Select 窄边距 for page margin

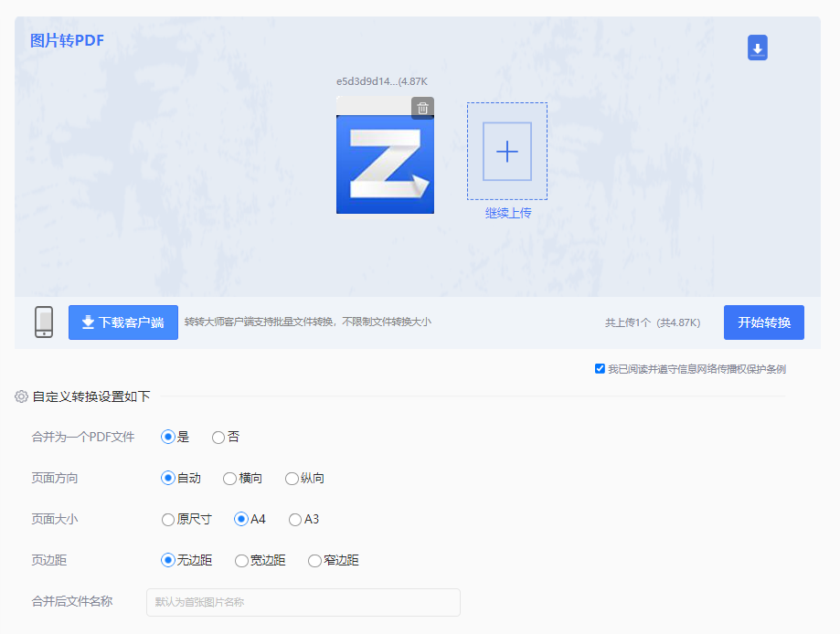314,560
